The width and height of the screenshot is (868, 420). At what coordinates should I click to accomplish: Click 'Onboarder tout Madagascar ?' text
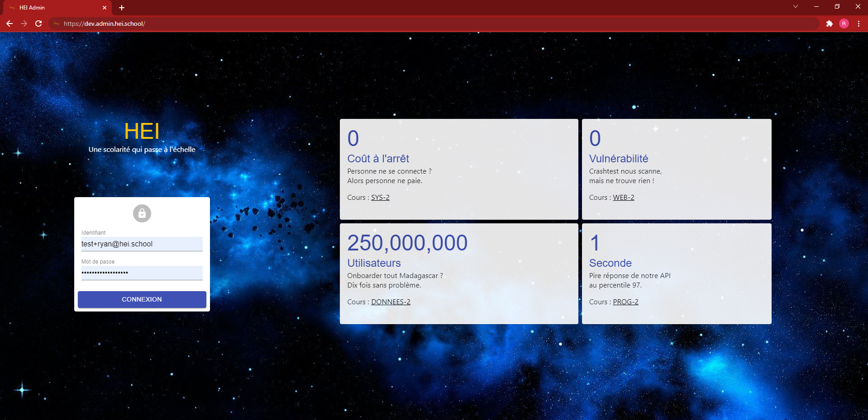(395, 276)
